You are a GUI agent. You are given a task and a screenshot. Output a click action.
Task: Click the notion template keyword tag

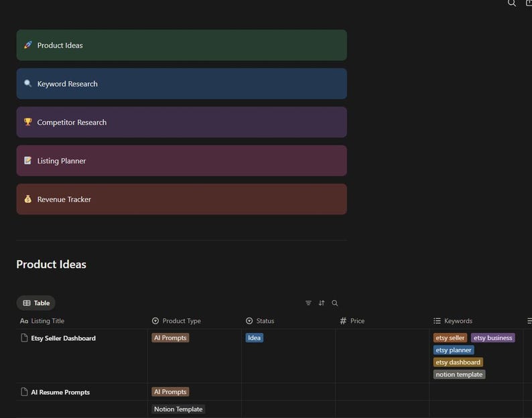tap(459, 374)
